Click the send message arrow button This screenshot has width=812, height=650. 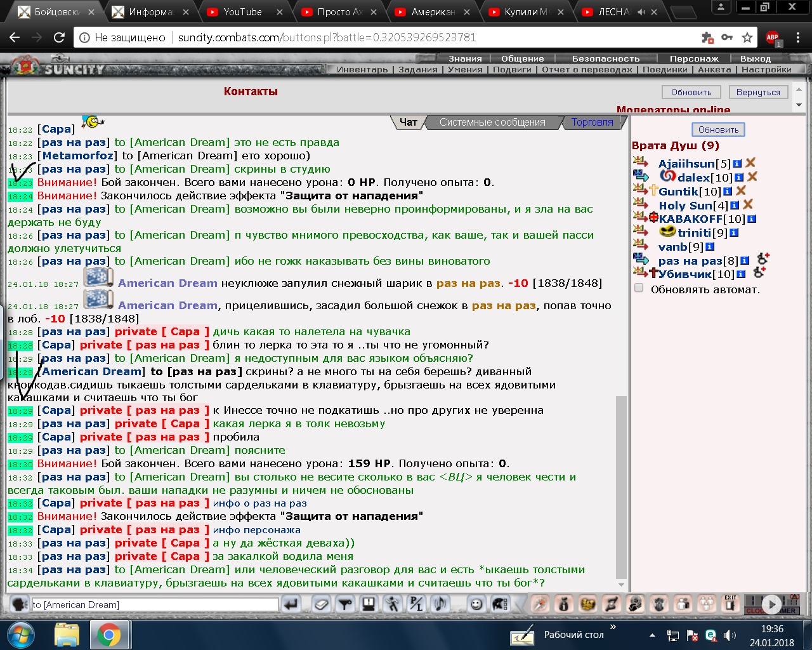[291, 604]
